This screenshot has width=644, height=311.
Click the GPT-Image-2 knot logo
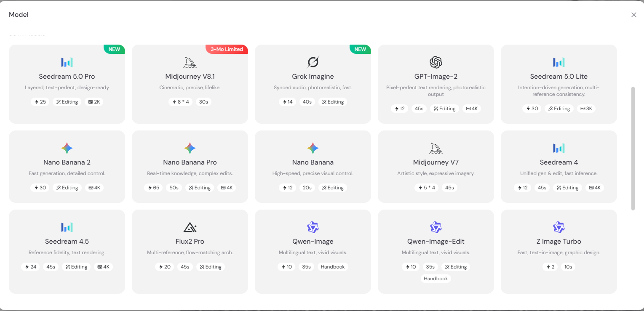click(x=436, y=62)
